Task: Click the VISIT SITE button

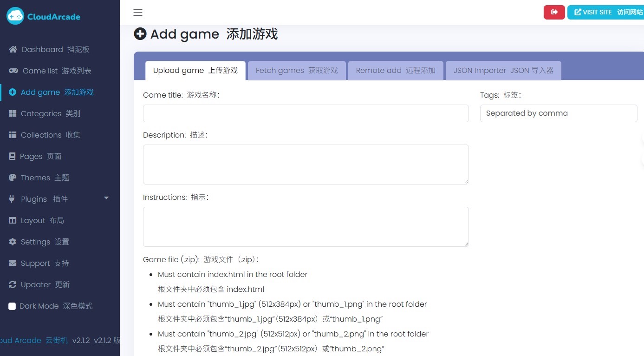Action: pyautogui.click(x=605, y=12)
